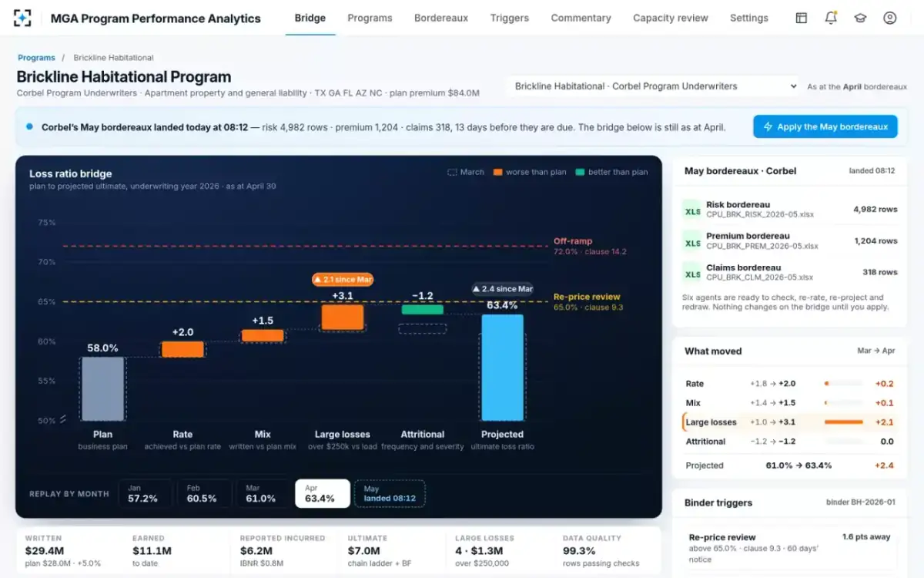This screenshot has width=924, height=578.
Task: Open the Bridge tab
Action: (310, 18)
